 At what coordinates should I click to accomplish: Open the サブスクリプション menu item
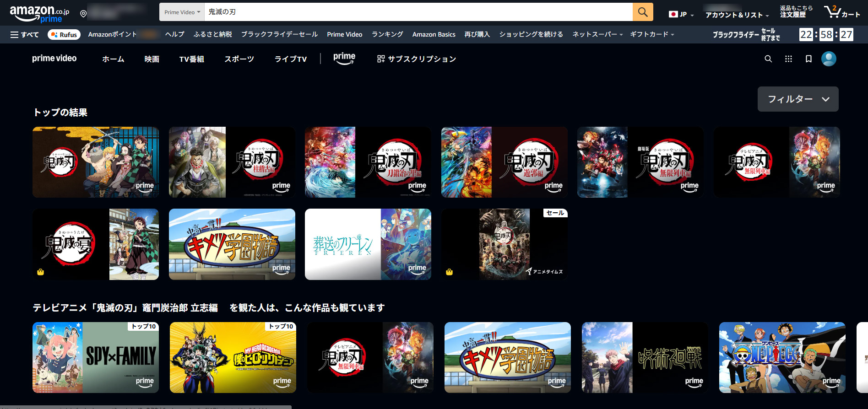click(416, 59)
